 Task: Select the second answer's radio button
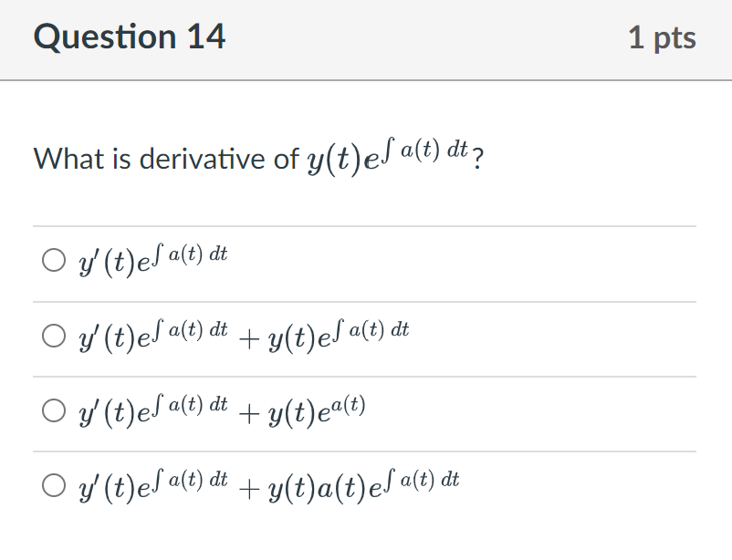(52, 335)
